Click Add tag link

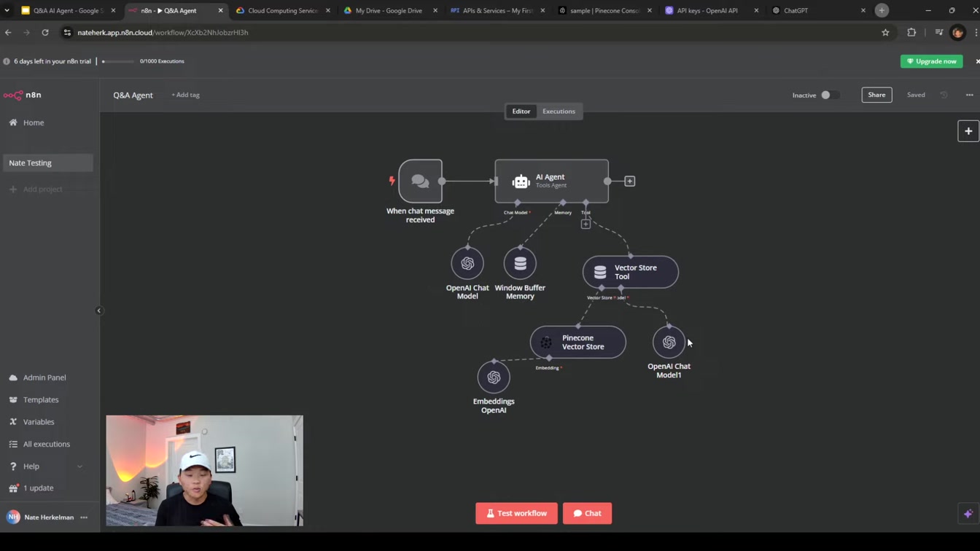click(x=185, y=95)
